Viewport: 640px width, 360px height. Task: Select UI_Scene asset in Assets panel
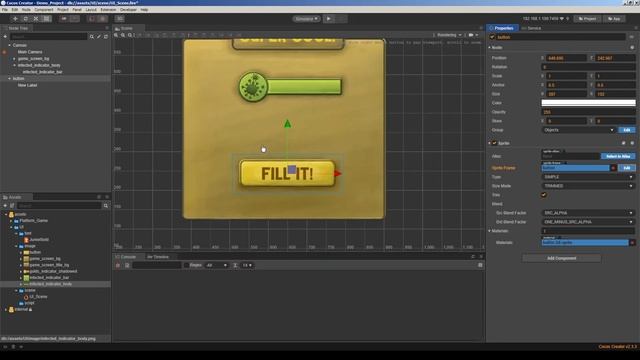click(x=38, y=297)
